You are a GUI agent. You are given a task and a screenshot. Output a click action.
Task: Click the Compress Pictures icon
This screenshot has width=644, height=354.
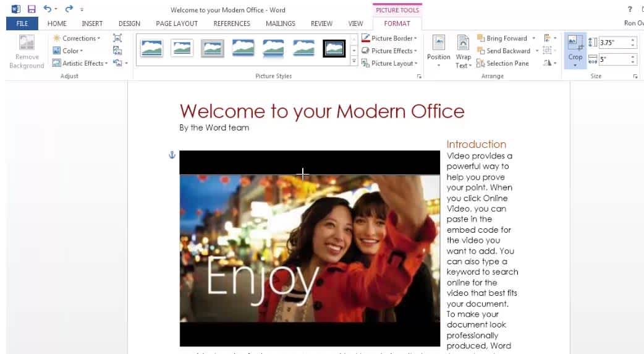tap(117, 38)
